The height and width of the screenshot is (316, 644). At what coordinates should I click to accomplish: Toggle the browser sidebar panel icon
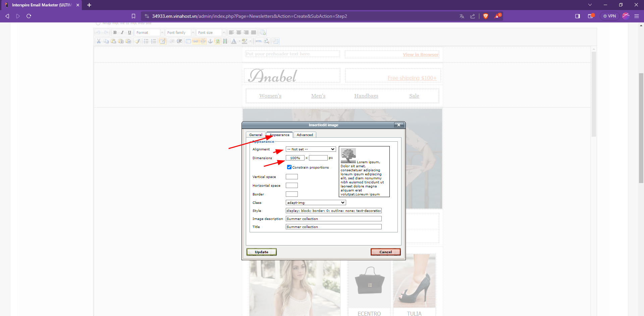coord(578,16)
